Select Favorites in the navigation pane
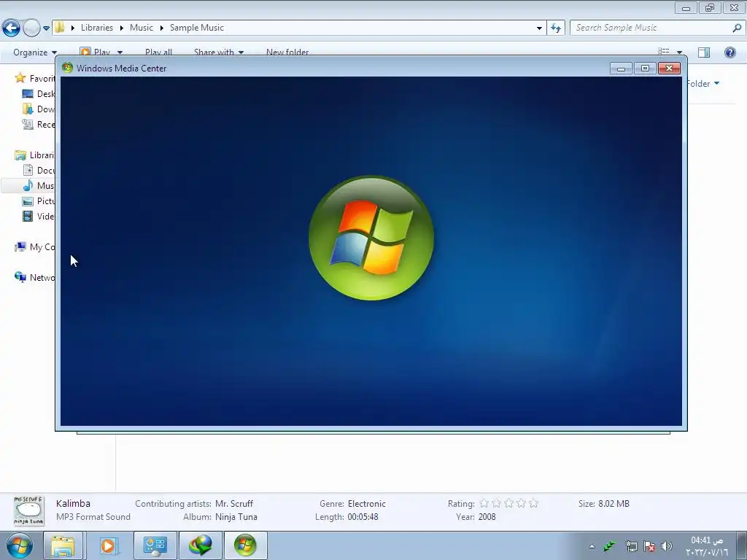 [35, 78]
